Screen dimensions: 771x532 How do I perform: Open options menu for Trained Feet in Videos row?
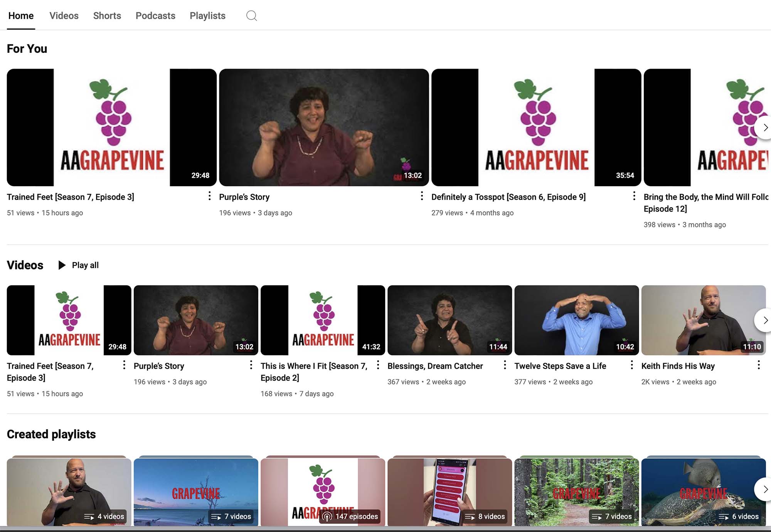point(124,365)
